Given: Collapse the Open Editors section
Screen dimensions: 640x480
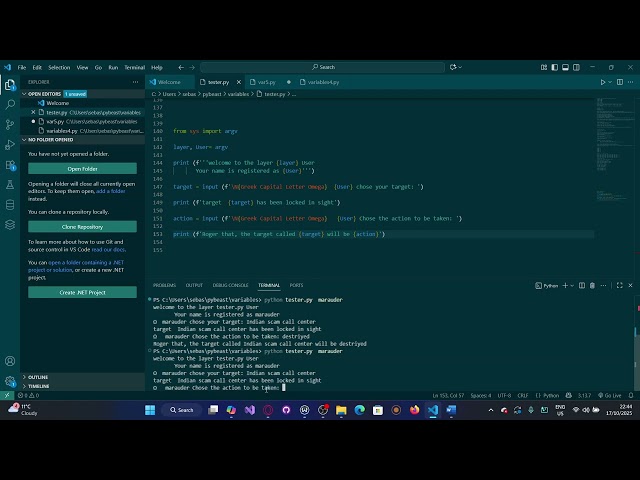Looking at the screenshot, I should (24, 94).
